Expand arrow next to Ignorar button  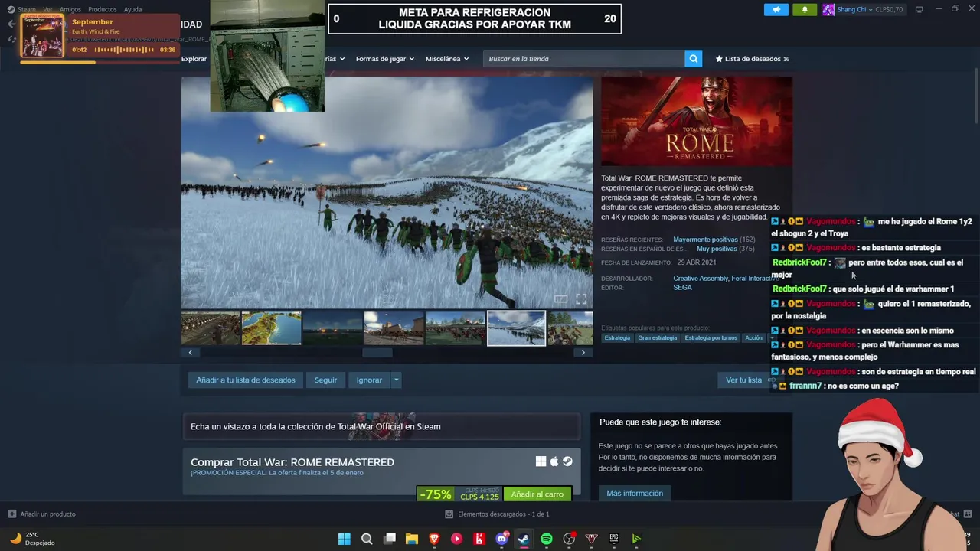click(396, 380)
